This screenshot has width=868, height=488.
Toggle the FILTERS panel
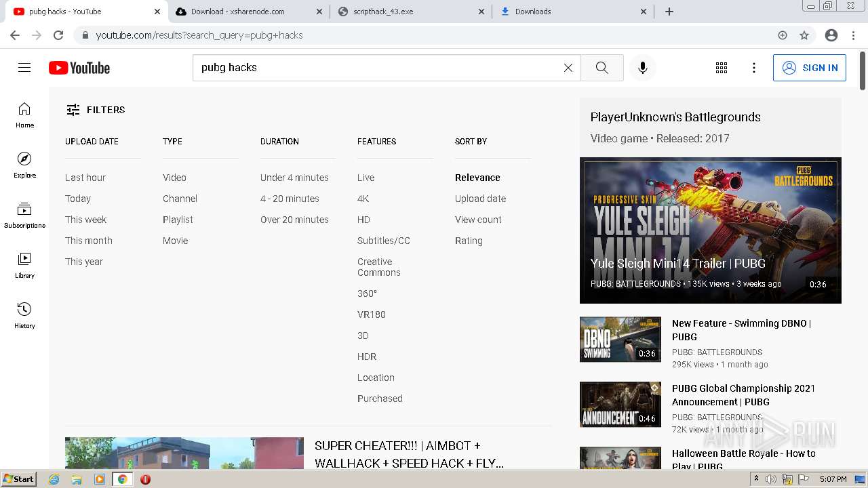(96, 110)
